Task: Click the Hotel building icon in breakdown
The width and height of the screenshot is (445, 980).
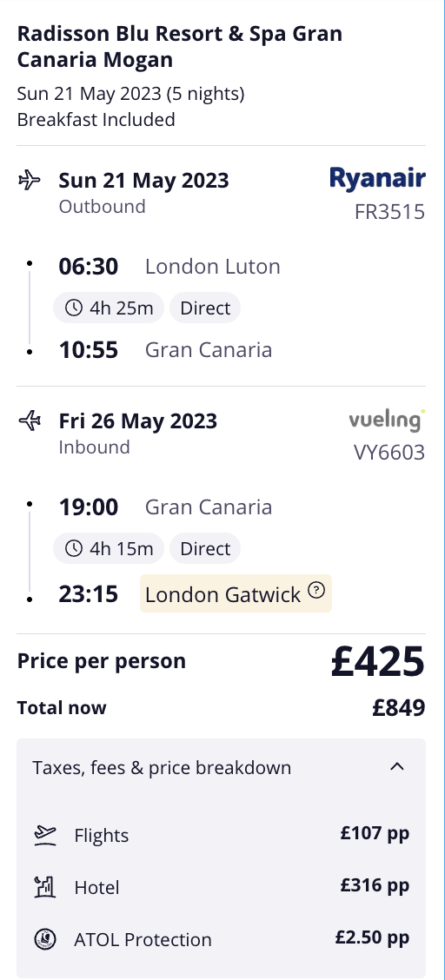Action: tap(45, 887)
